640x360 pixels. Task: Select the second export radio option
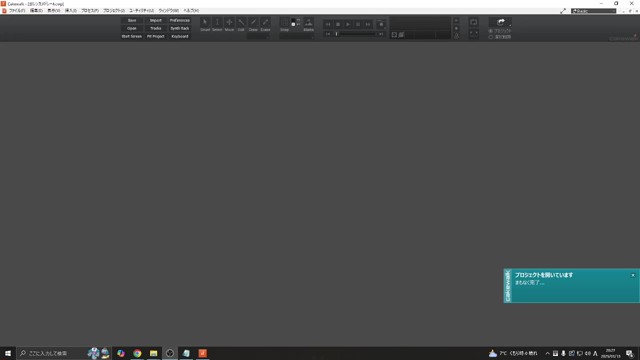pyautogui.click(x=500, y=37)
